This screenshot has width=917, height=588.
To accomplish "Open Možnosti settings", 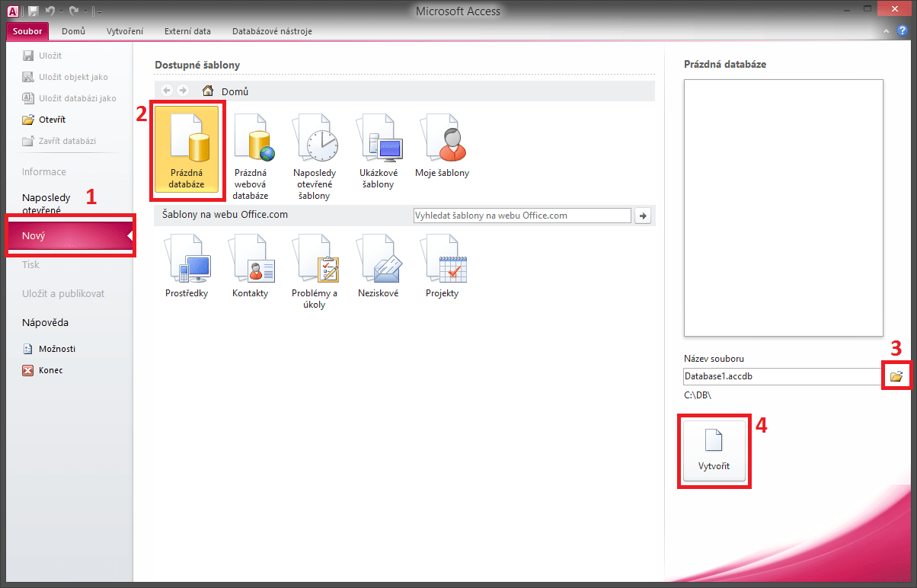I will 49,349.
